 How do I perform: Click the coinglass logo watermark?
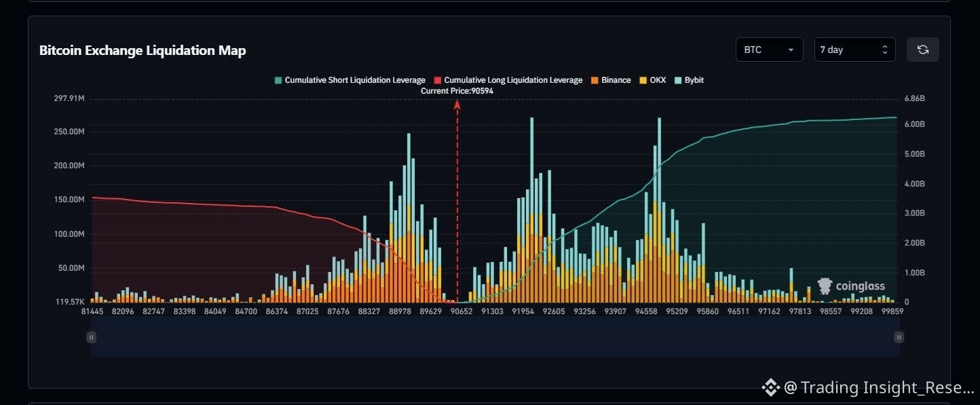852,286
